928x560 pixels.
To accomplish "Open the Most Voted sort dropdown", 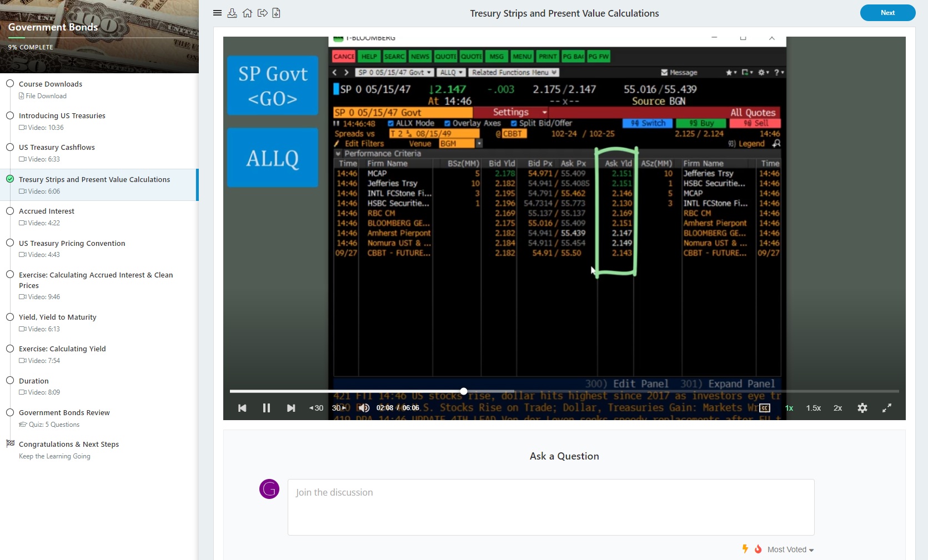I will click(790, 549).
